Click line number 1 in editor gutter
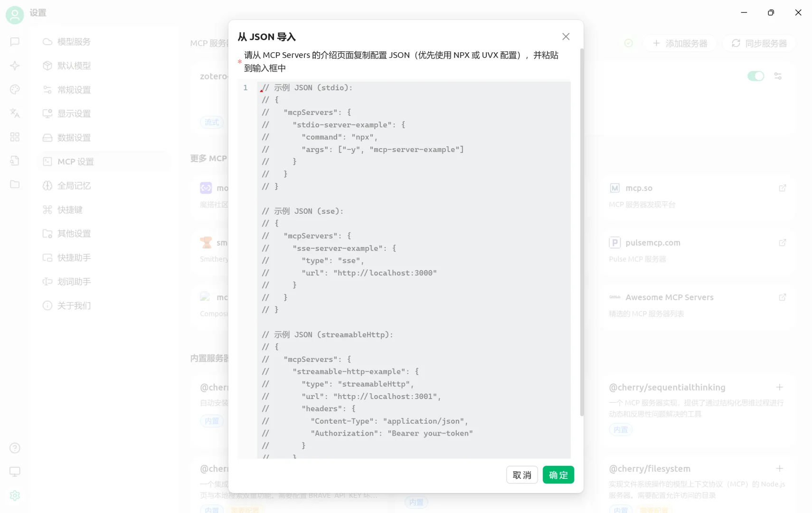 (245, 88)
